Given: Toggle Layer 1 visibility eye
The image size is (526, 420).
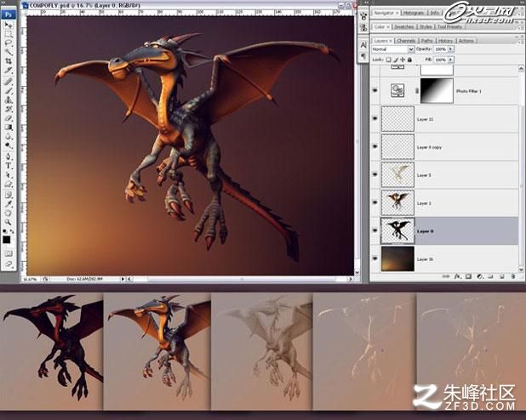Looking at the screenshot, I should 375,203.
